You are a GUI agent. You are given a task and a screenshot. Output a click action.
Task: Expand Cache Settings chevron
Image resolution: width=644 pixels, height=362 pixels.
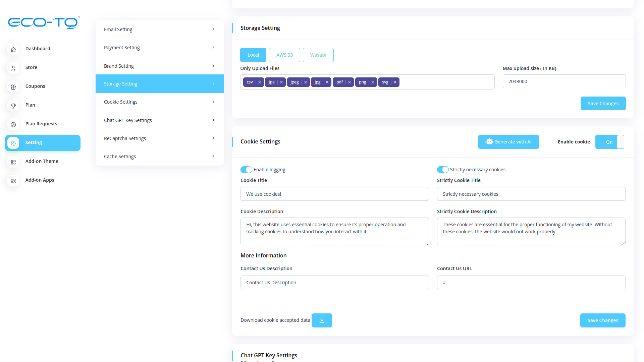(213, 157)
